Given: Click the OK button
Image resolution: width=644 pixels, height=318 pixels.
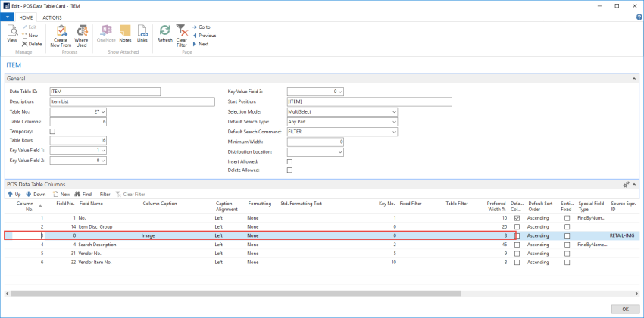Looking at the screenshot, I should [x=625, y=309].
